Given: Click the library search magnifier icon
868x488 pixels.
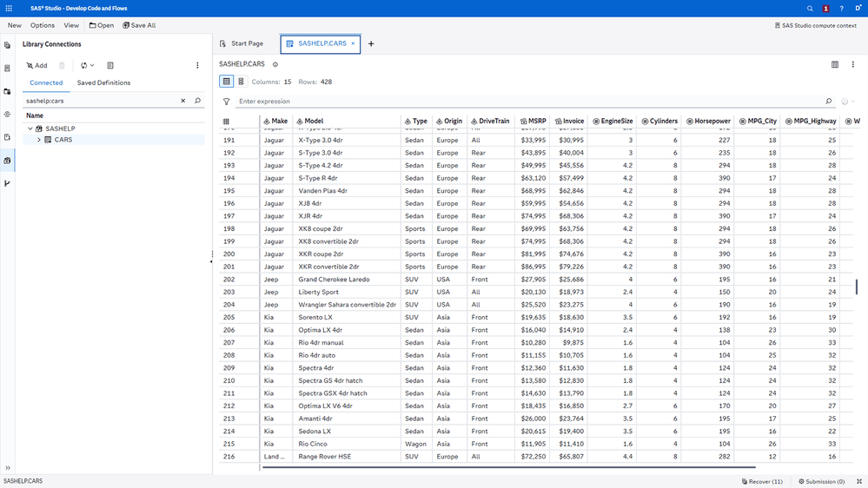Looking at the screenshot, I should 197,101.
